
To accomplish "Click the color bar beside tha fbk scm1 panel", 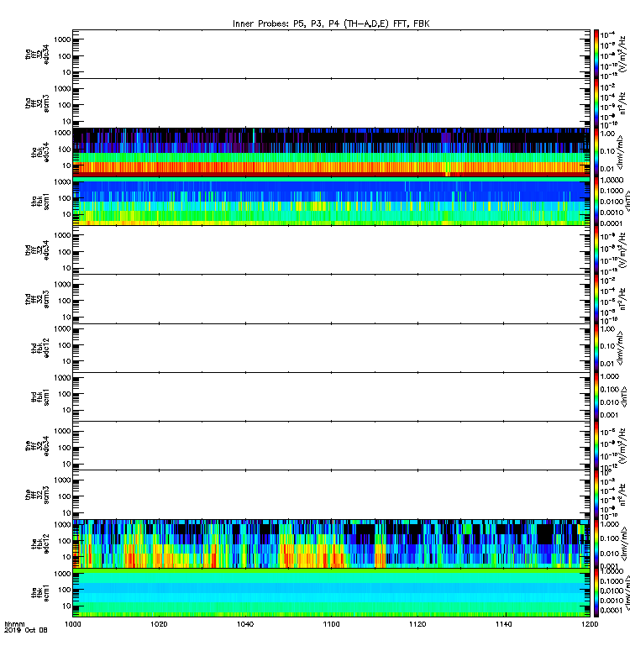I will tap(596, 201).
